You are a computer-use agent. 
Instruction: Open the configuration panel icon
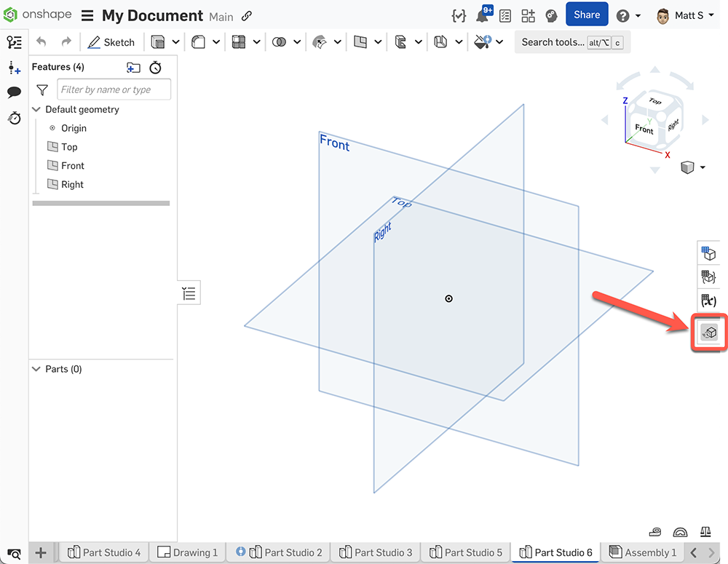708,253
